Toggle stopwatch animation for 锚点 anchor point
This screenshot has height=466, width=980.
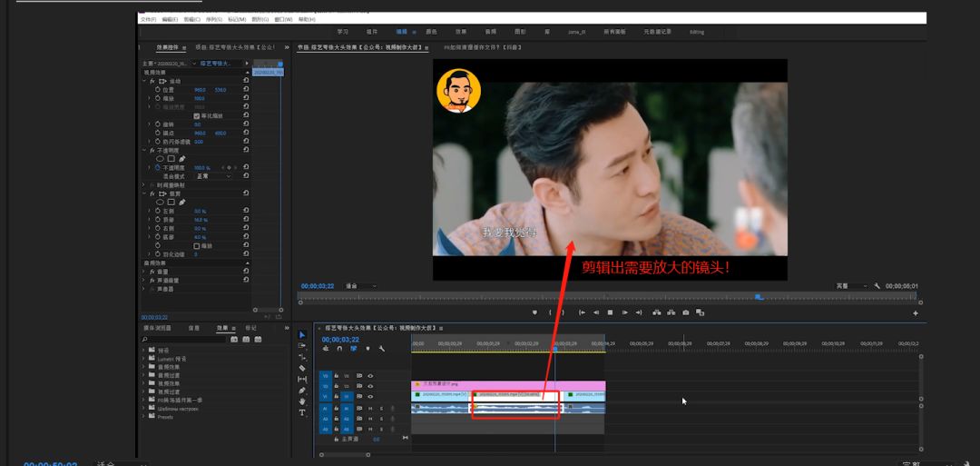(x=157, y=134)
